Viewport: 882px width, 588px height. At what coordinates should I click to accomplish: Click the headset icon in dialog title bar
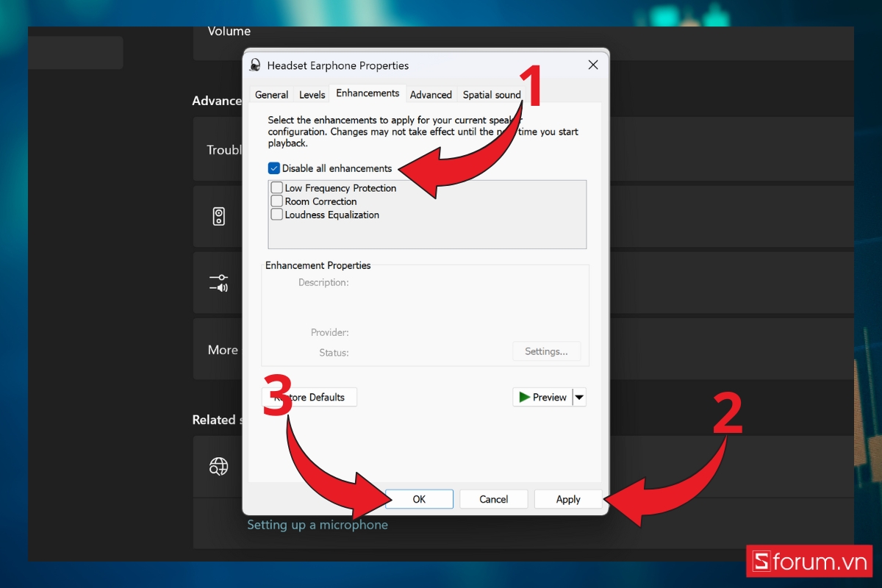[255, 65]
